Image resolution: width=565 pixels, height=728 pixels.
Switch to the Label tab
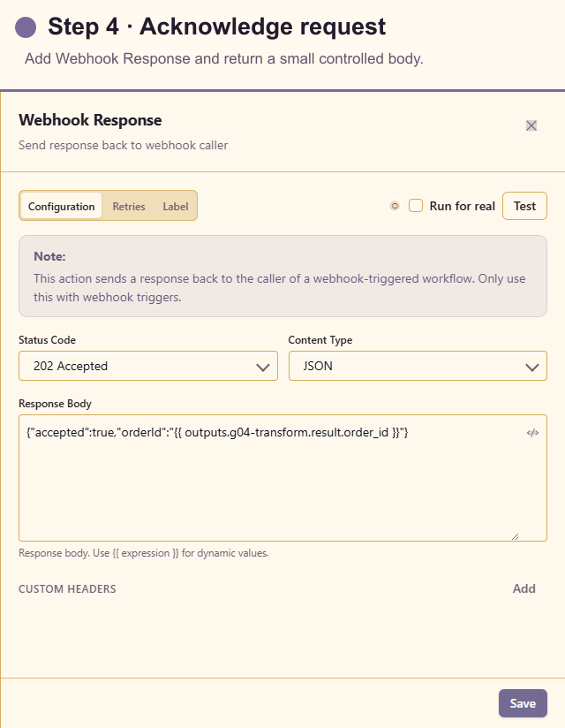tap(176, 206)
